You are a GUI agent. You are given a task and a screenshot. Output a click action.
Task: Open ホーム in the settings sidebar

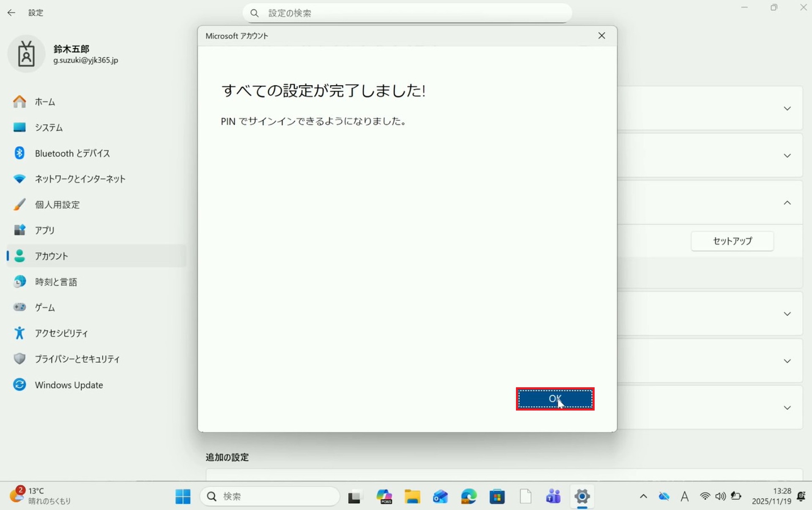tap(44, 102)
